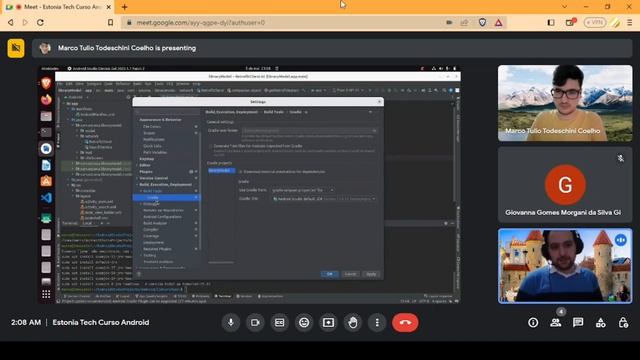The height and width of the screenshot is (360, 640).
Task: Leave the call with red hang-up button
Action: pyautogui.click(x=405, y=322)
